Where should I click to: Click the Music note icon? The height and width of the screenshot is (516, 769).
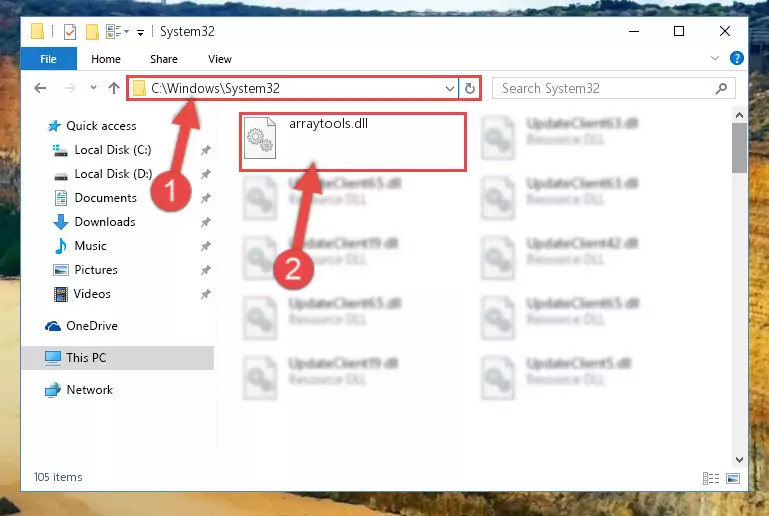tap(61, 246)
